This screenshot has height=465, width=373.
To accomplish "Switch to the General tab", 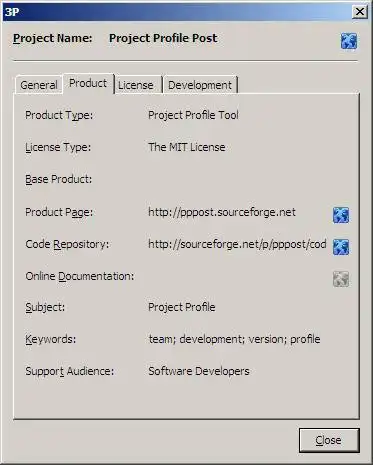I will click(39, 85).
